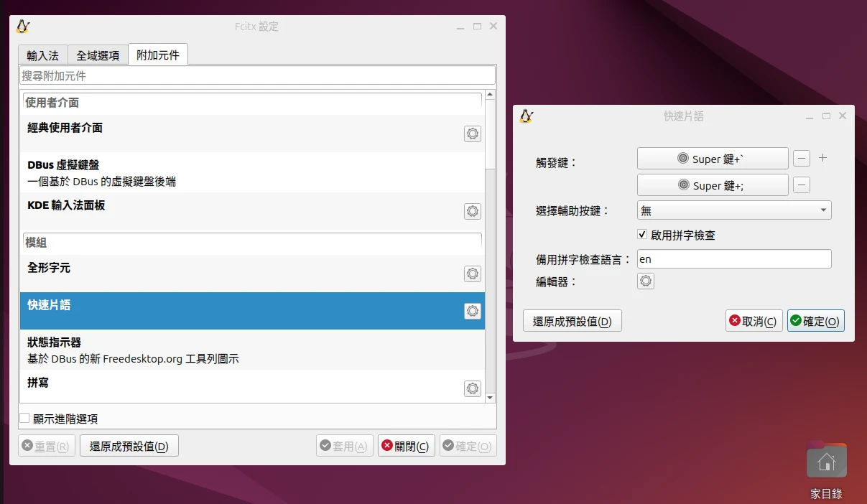
Task: Open settings gear for KDE 輸入法面板
Action: pos(472,211)
